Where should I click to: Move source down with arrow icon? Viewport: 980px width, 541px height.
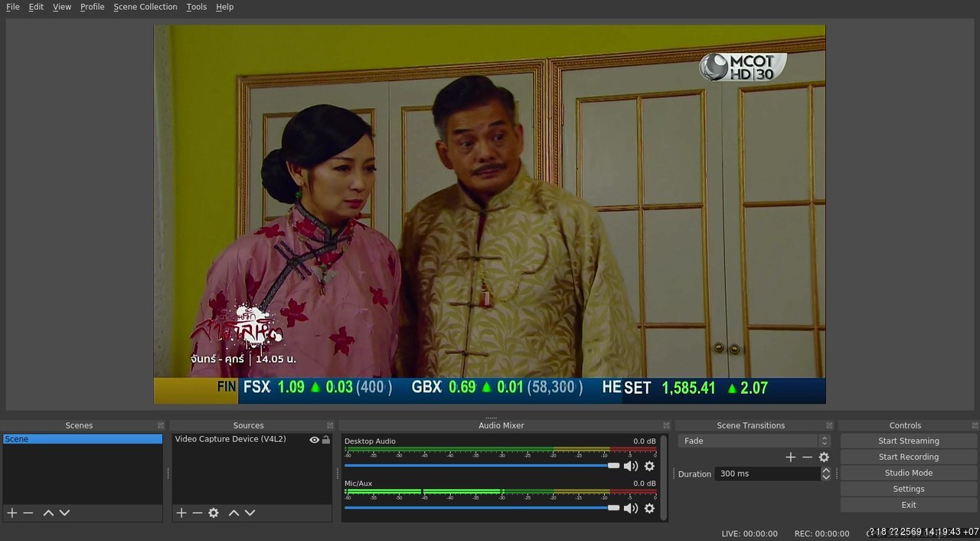coord(250,513)
